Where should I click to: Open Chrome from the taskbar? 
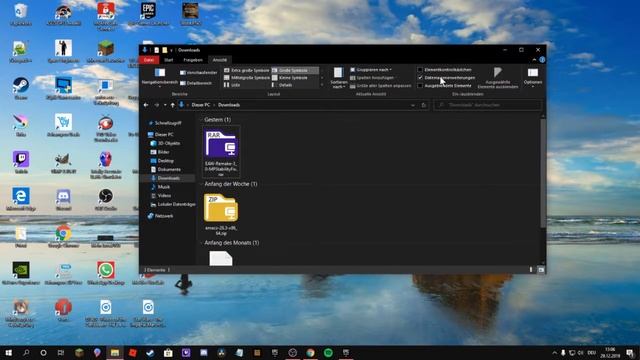coord(310,353)
